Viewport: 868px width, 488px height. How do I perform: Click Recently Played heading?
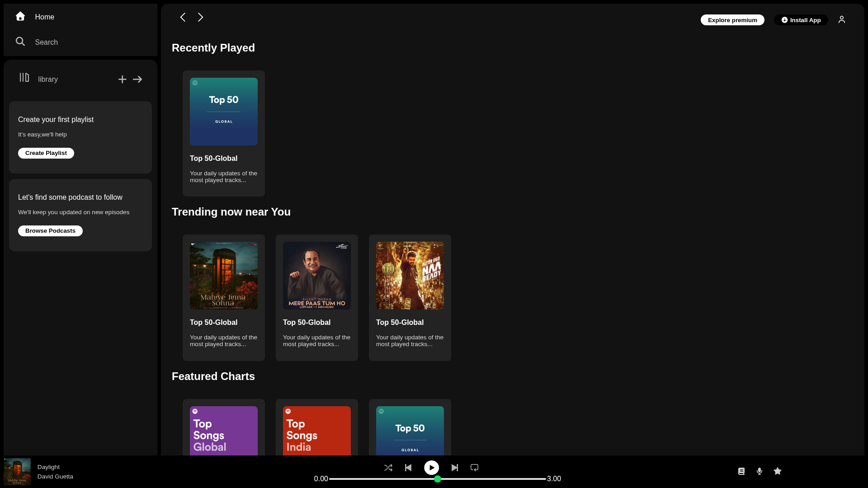coord(213,48)
